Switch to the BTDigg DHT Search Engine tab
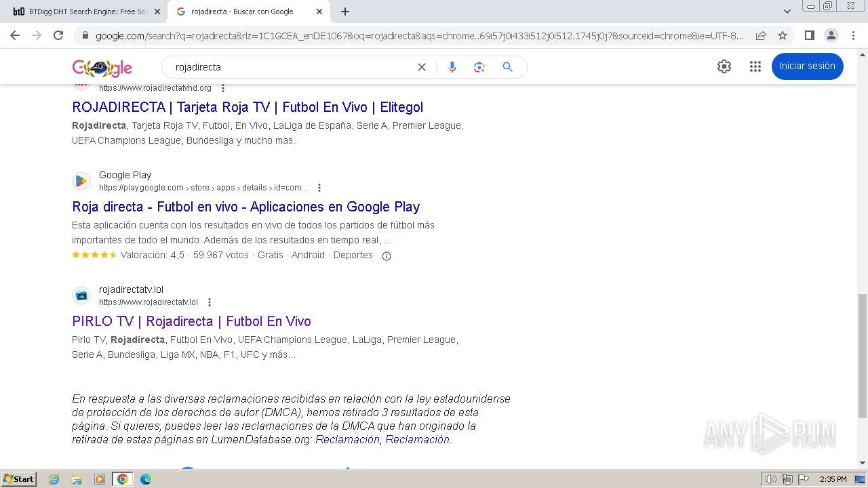 click(85, 12)
